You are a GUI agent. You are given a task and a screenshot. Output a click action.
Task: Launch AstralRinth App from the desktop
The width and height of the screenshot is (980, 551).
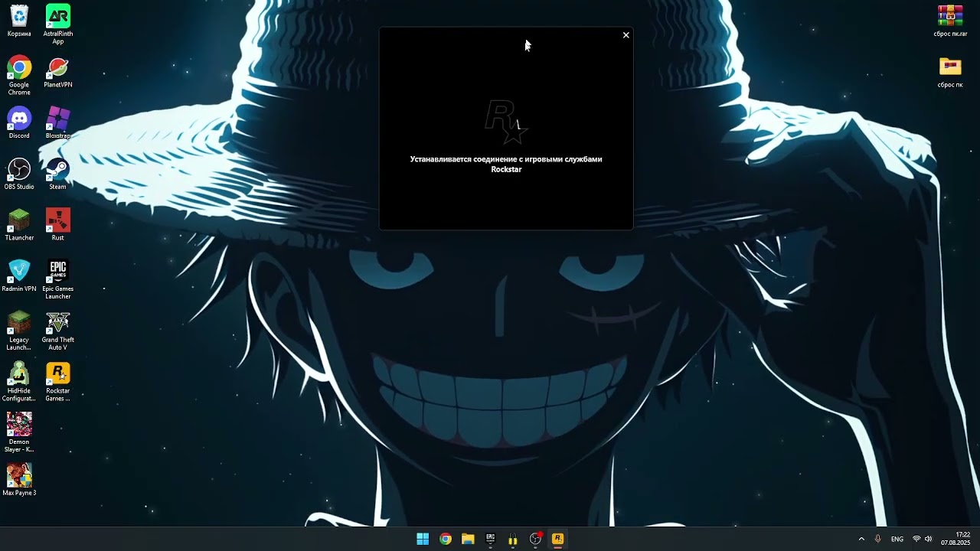pos(58,24)
